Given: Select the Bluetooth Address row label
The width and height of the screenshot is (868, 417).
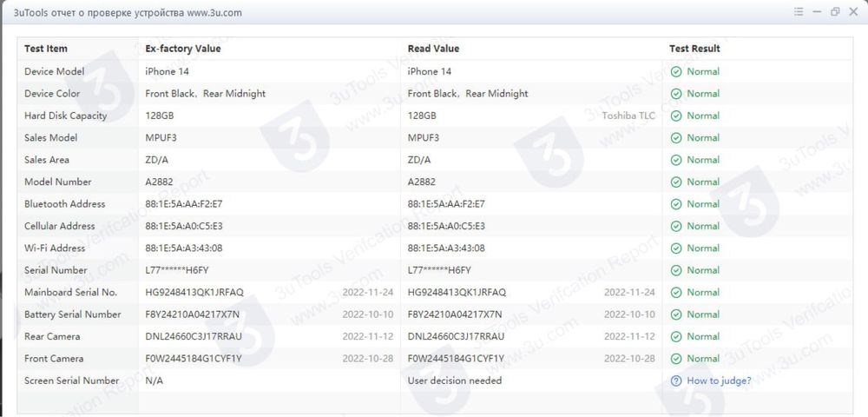Looking at the screenshot, I should point(64,204).
